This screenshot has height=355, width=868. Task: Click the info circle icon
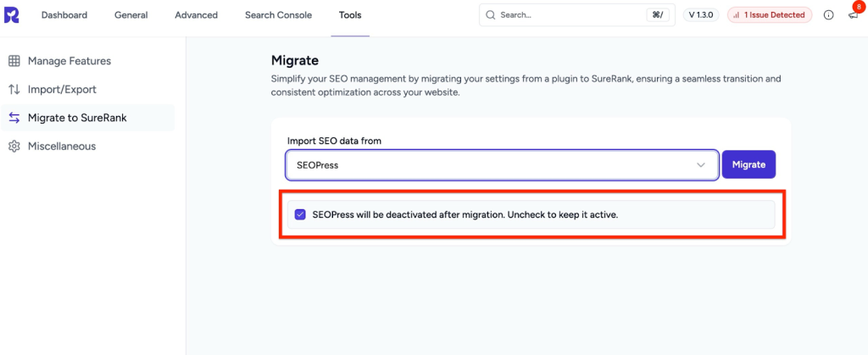pyautogui.click(x=829, y=15)
